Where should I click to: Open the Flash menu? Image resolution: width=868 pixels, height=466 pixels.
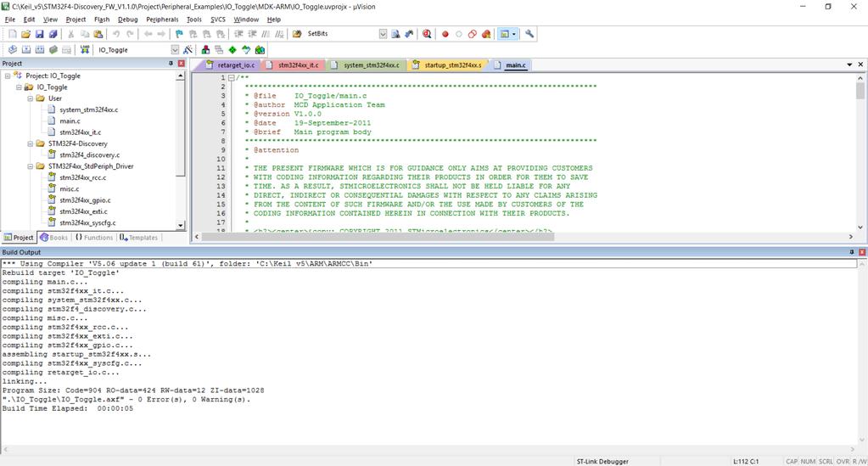coord(102,20)
